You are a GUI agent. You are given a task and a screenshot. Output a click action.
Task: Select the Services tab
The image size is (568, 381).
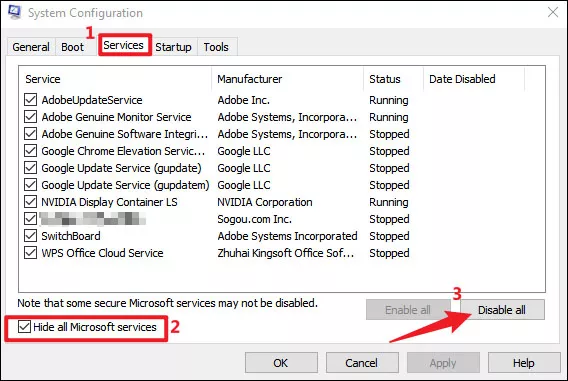pyautogui.click(x=124, y=45)
